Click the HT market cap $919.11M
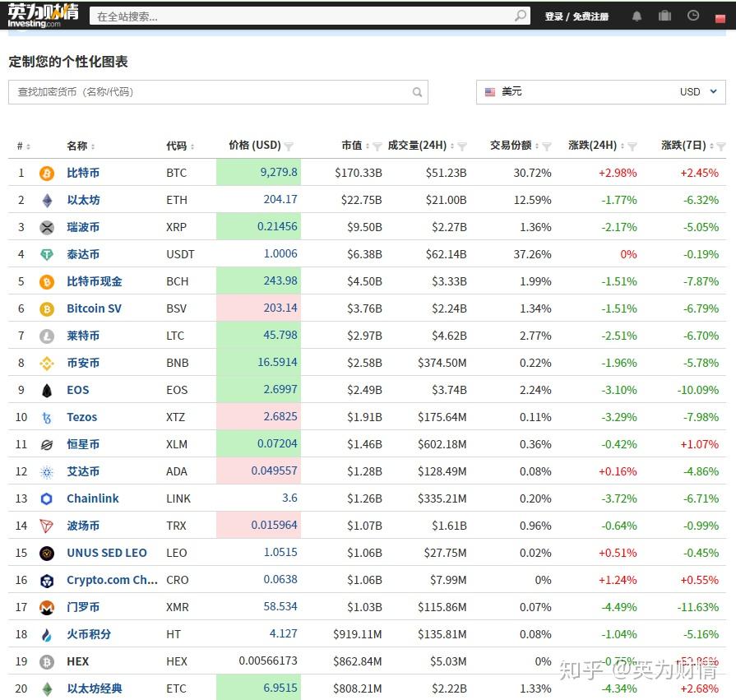This screenshot has width=736, height=700. tap(358, 634)
